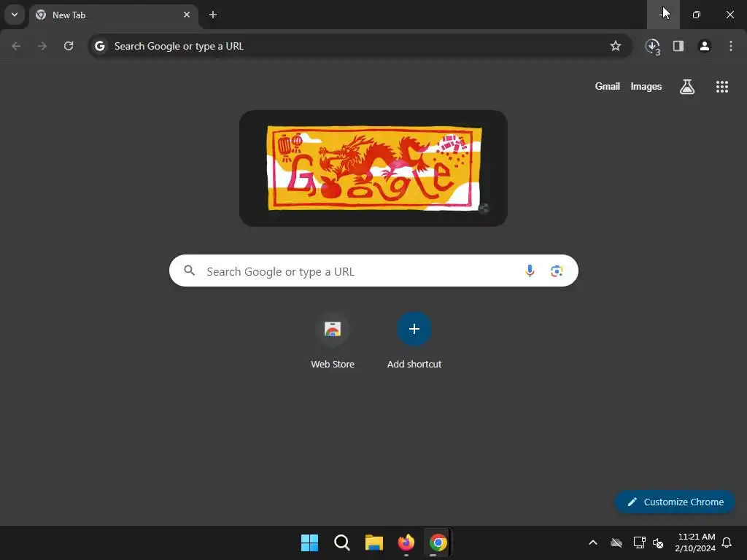Open File Explorer from taskbar
The height and width of the screenshot is (560, 747).
(374, 542)
